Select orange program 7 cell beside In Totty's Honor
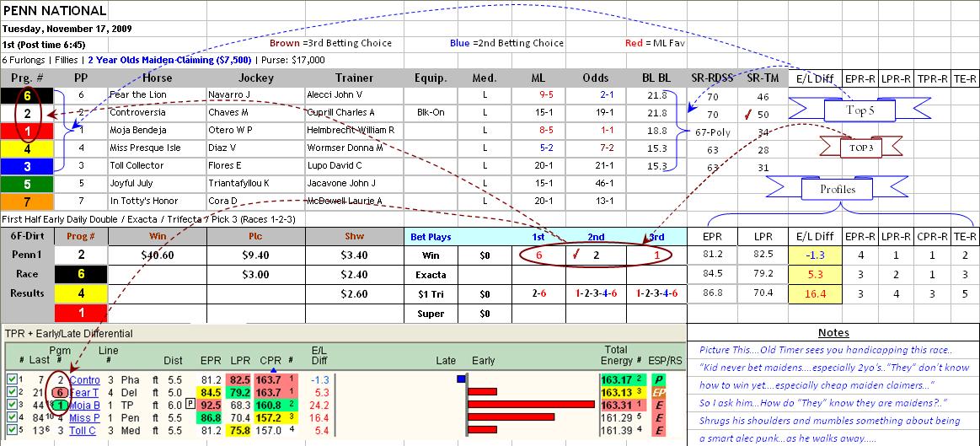980x446 pixels. [27, 202]
